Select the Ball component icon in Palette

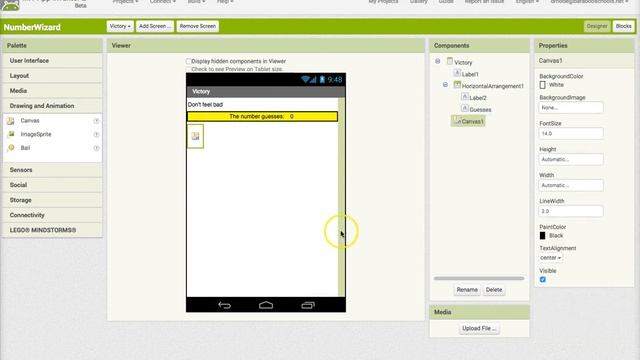pos(11,148)
